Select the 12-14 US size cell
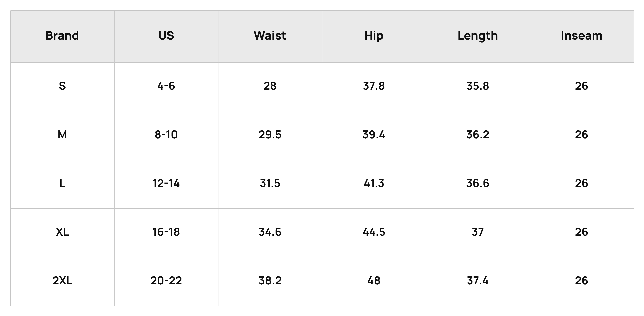The width and height of the screenshot is (644, 316). pos(166,184)
